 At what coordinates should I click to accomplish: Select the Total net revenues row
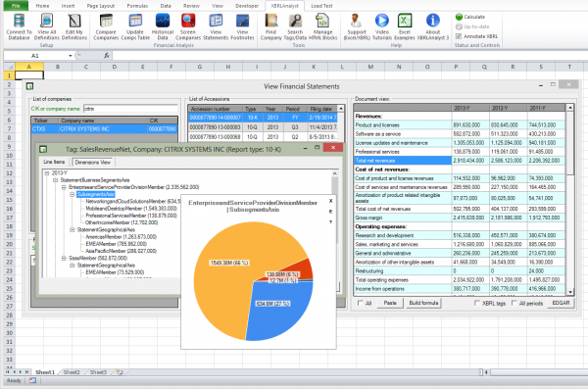pos(459,161)
